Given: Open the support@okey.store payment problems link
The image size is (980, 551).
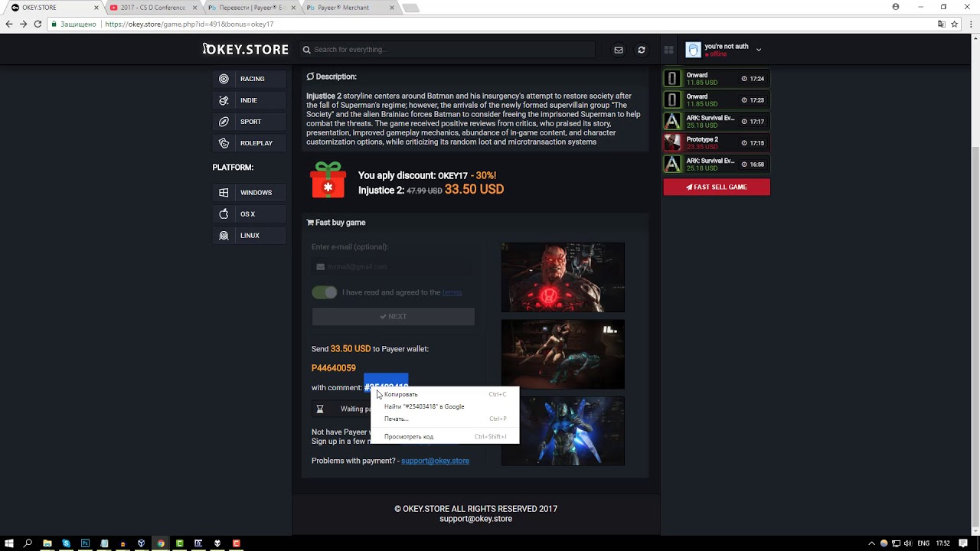Looking at the screenshot, I should pos(435,461).
